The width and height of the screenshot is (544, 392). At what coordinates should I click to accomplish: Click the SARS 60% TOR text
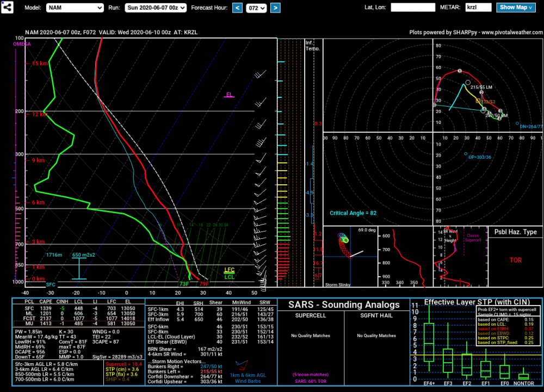311,381
